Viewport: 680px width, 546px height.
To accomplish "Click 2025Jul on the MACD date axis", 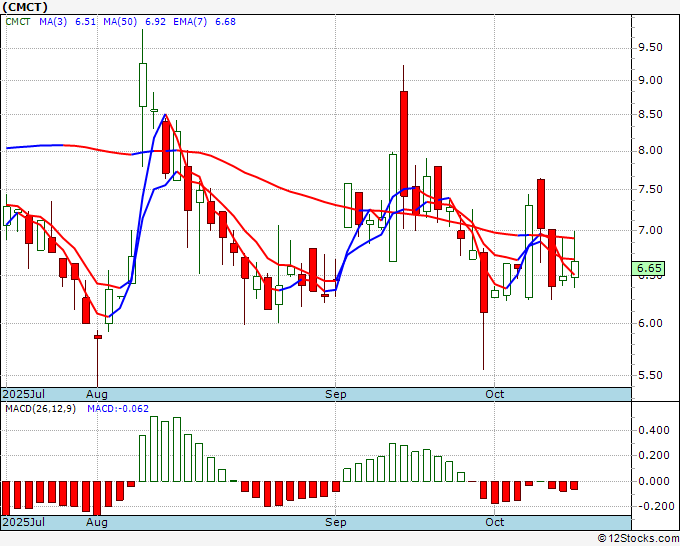I will [24, 522].
